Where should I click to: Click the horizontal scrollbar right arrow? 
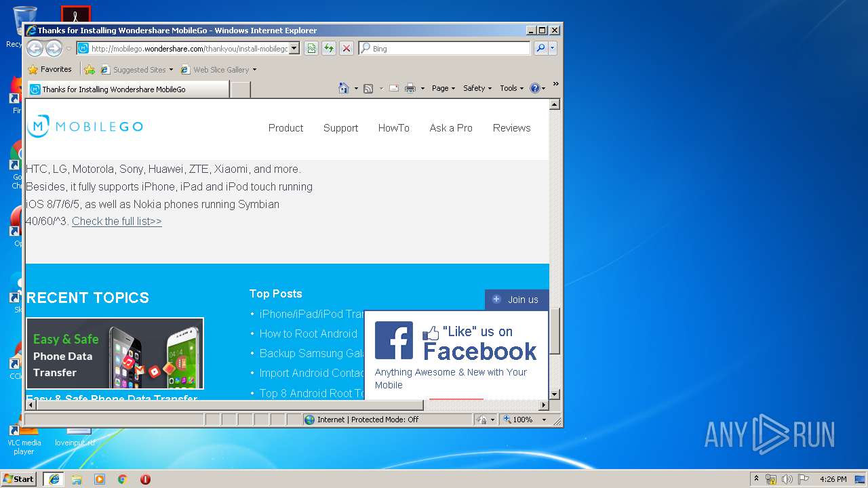543,405
